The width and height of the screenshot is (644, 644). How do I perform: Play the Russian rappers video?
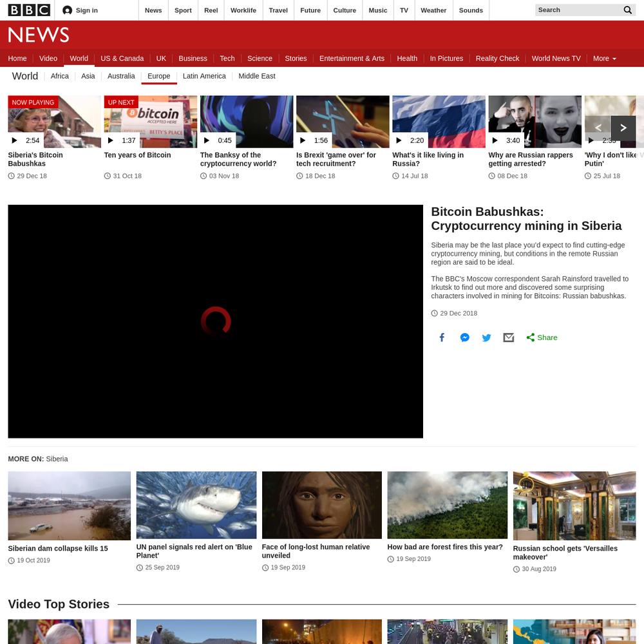pyautogui.click(x=535, y=122)
